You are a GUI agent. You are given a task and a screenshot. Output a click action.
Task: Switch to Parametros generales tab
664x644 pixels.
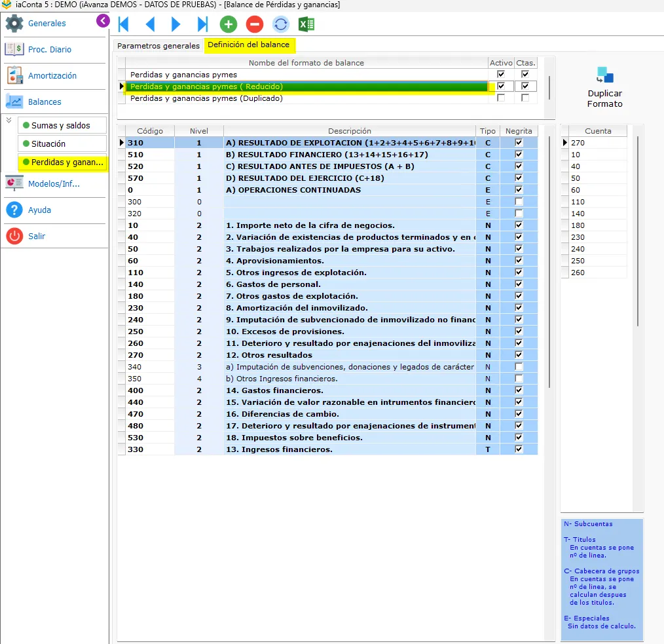point(158,46)
